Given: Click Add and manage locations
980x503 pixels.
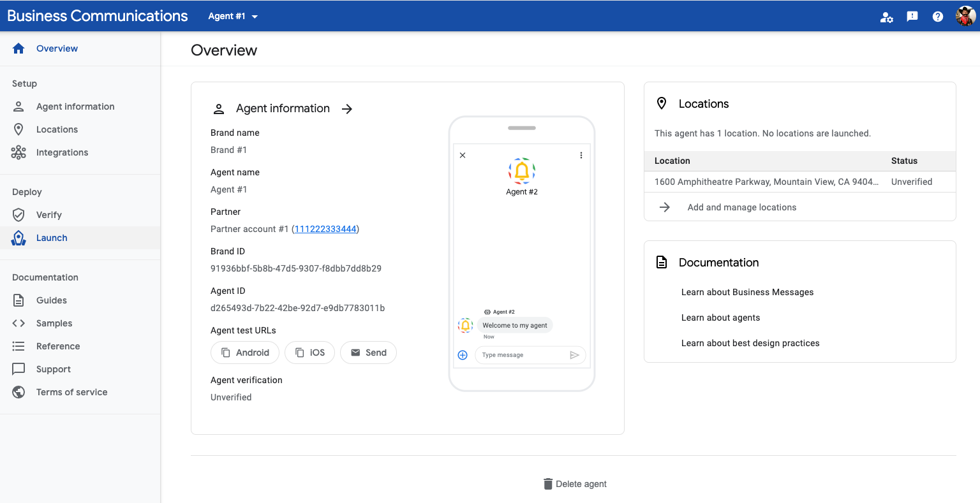Looking at the screenshot, I should 741,207.
